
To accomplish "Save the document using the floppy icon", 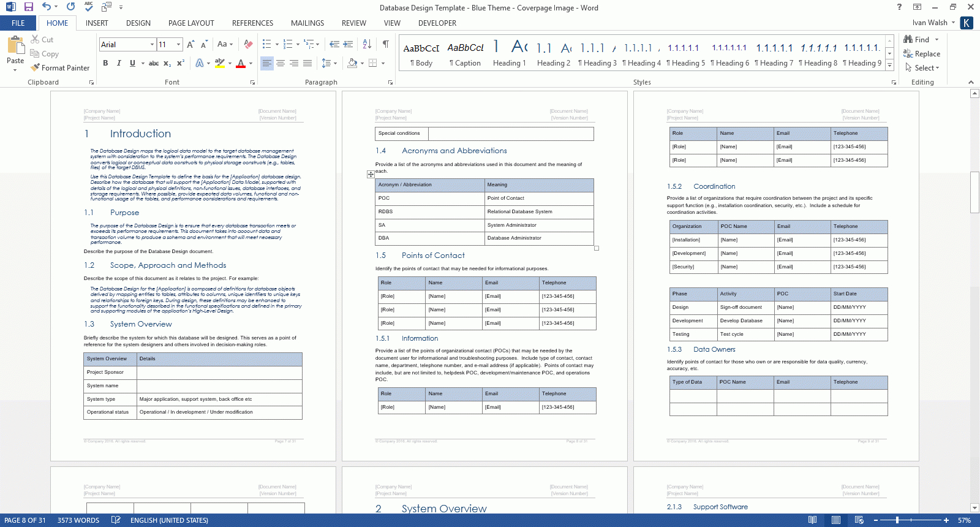I will 28,7.
